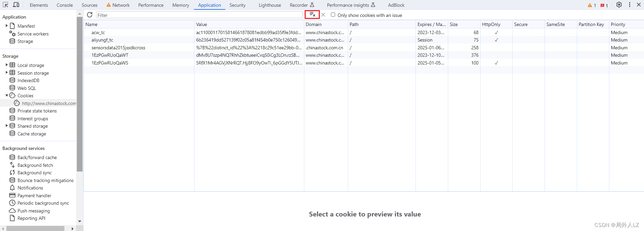
Task: Sort by Domain column header
Action: click(x=326, y=24)
